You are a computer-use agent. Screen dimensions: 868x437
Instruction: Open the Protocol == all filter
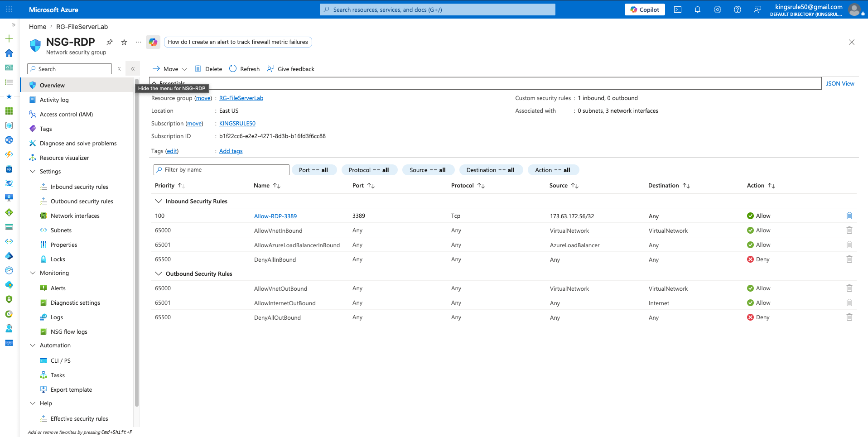[x=369, y=170]
